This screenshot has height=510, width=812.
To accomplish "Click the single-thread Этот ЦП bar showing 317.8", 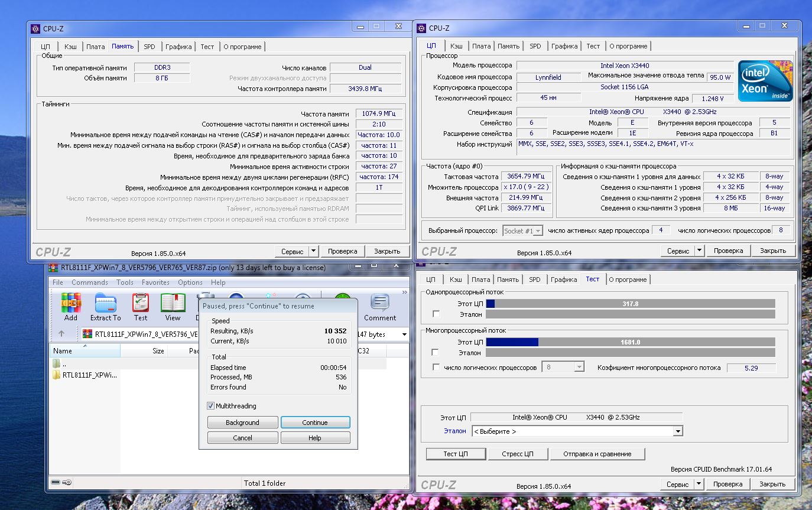I will (x=630, y=304).
